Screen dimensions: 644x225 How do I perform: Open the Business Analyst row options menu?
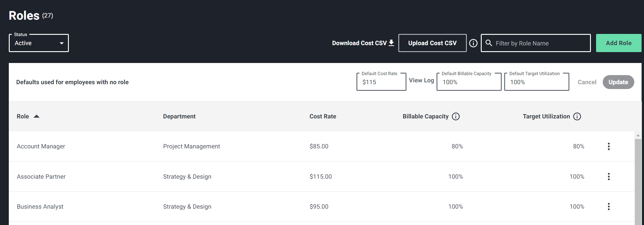pyautogui.click(x=609, y=207)
